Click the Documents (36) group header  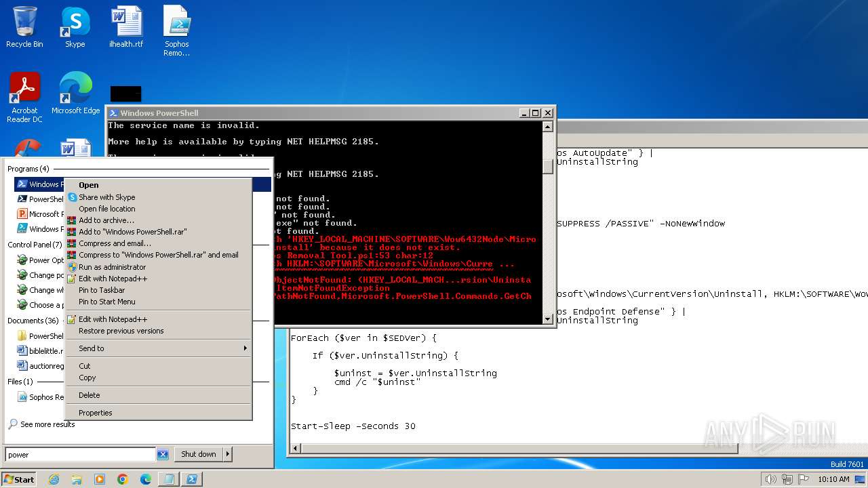tap(33, 321)
